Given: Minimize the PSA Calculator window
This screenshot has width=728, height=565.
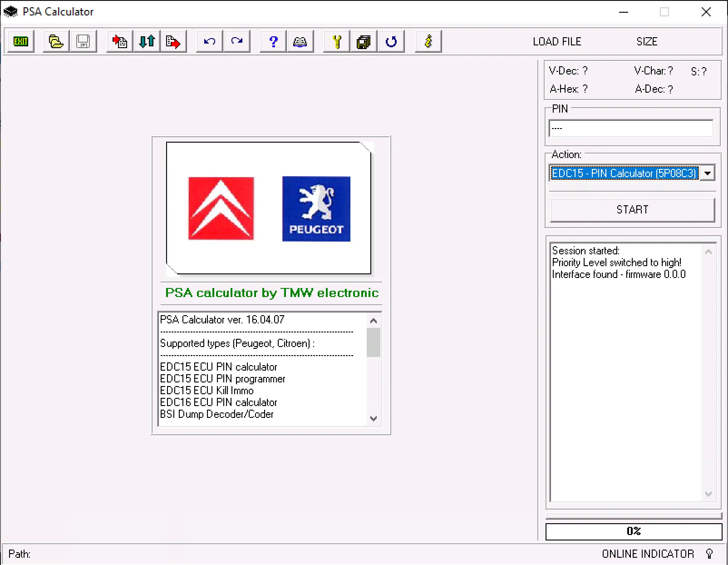Looking at the screenshot, I should point(624,12).
